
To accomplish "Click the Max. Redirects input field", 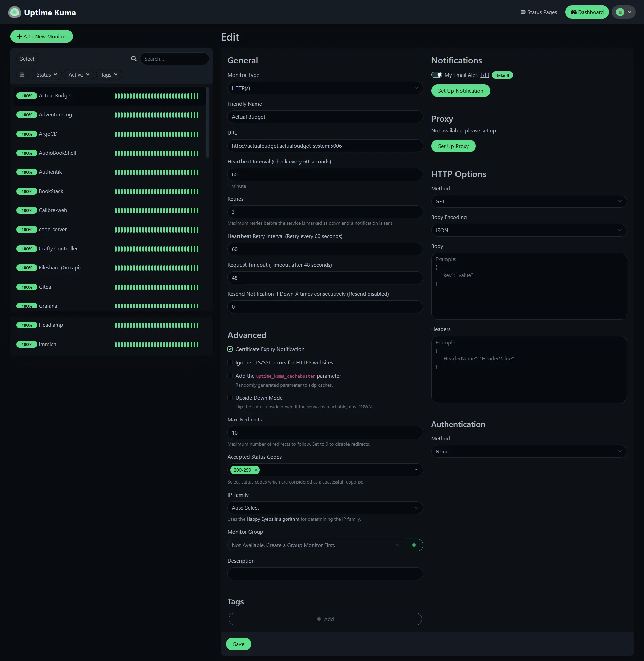I will pyautogui.click(x=325, y=433).
